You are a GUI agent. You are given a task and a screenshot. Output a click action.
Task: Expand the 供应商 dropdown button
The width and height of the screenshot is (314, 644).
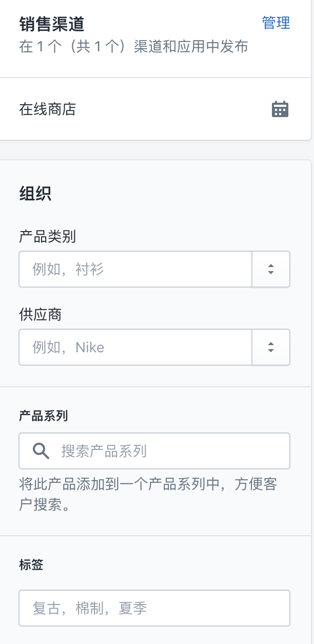point(271,347)
